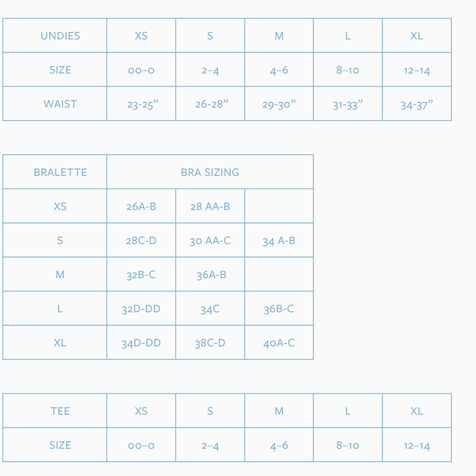Select the 36A-B bra size

[211, 275]
